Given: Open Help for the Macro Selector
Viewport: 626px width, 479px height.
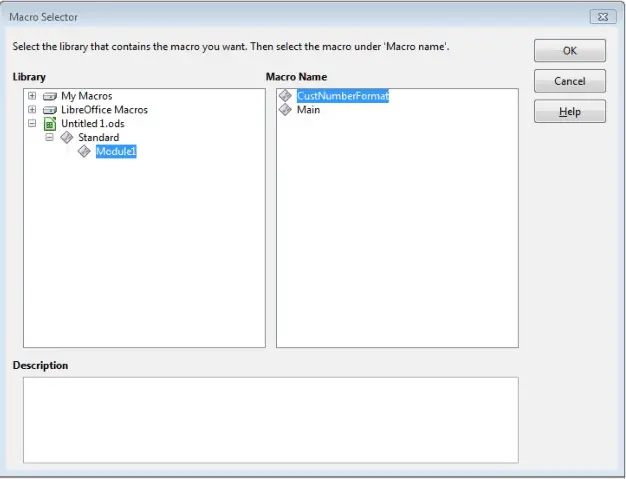Looking at the screenshot, I should click(x=569, y=112).
